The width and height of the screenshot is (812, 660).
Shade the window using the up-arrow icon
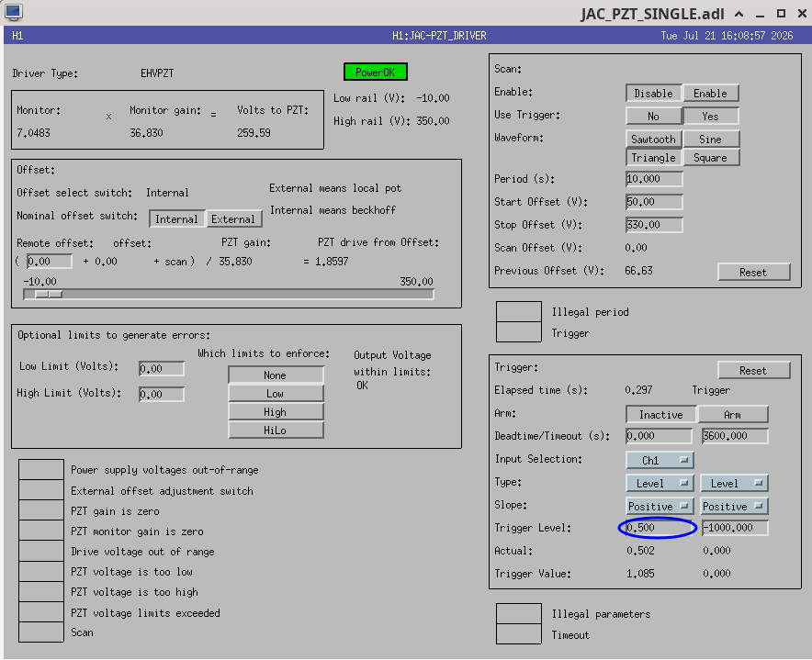739,14
